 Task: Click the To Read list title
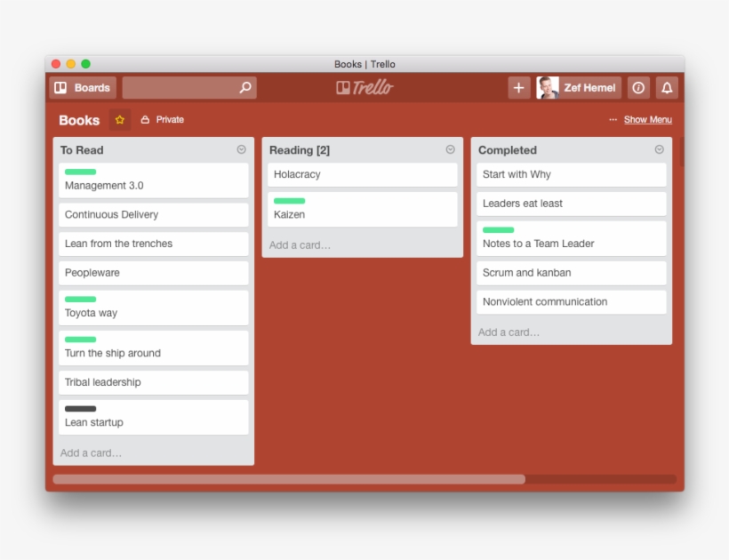(x=82, y=150)
